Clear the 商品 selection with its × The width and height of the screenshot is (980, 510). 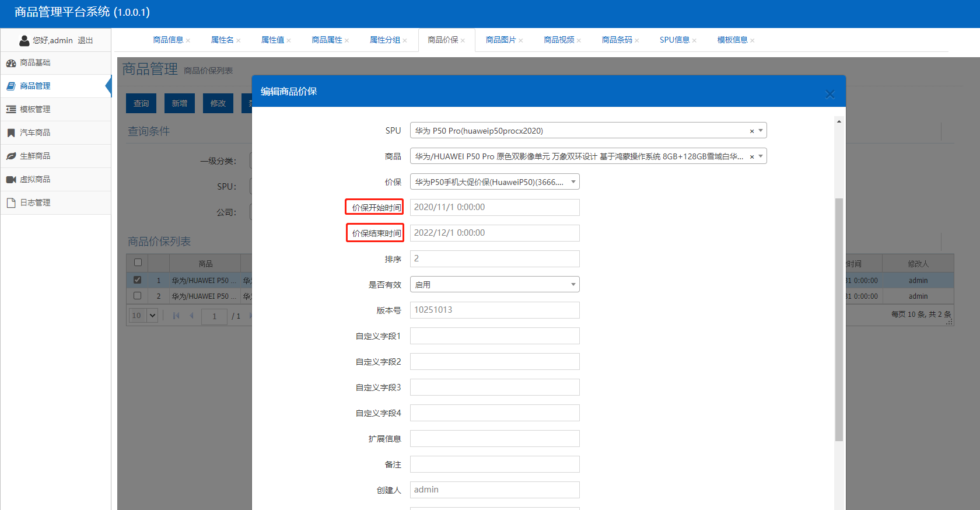pyautogui.click(x=752, y=157)
